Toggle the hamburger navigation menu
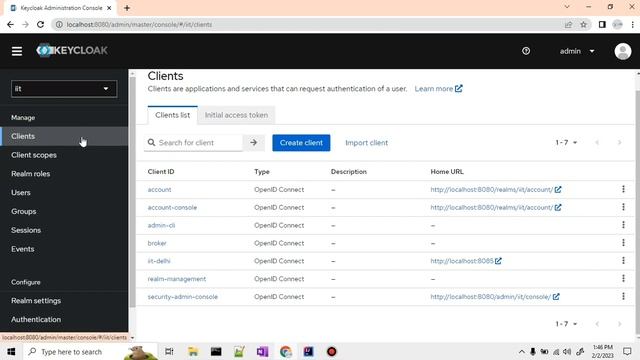640x360 pixels. pyautogui.click(x=17, y=51)
